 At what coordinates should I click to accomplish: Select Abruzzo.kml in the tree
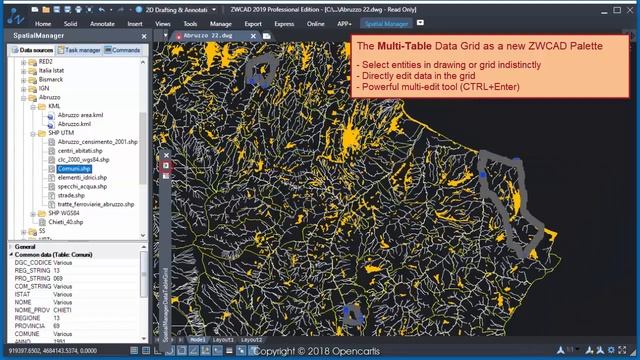coord(74,124)
